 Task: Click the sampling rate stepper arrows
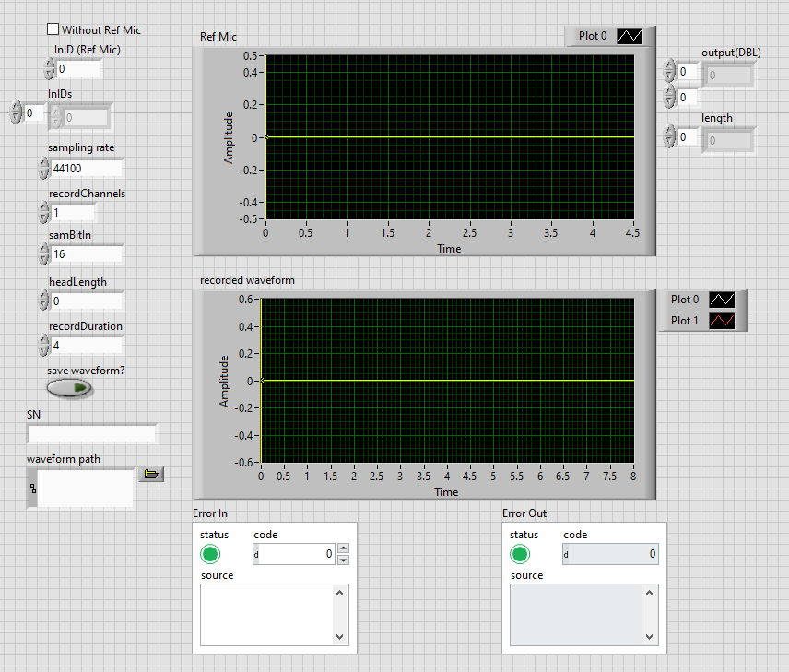(44, 168)
